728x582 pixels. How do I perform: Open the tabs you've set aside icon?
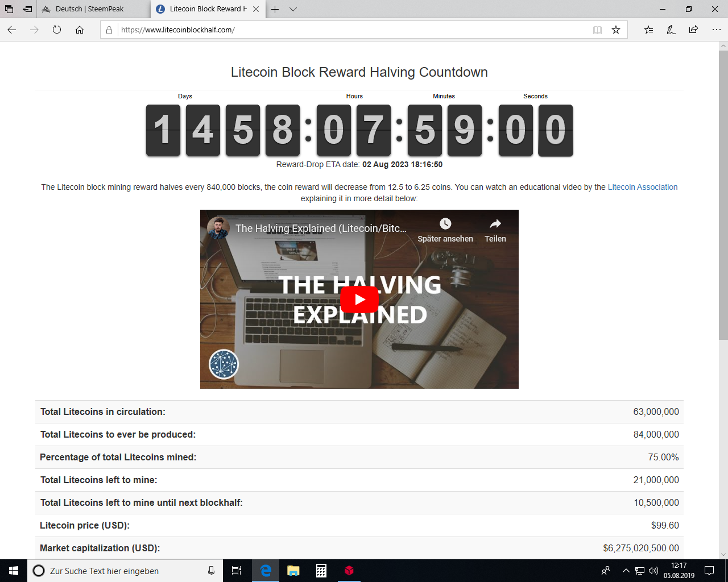coord(9,9)
